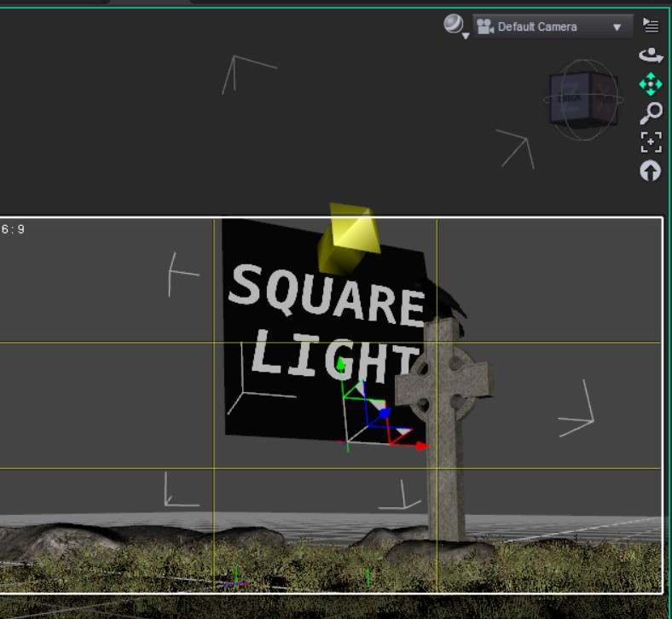Click the red X-axis arrow of the gizmo
This screenshot has width=672, height=619.
(422, 447)
